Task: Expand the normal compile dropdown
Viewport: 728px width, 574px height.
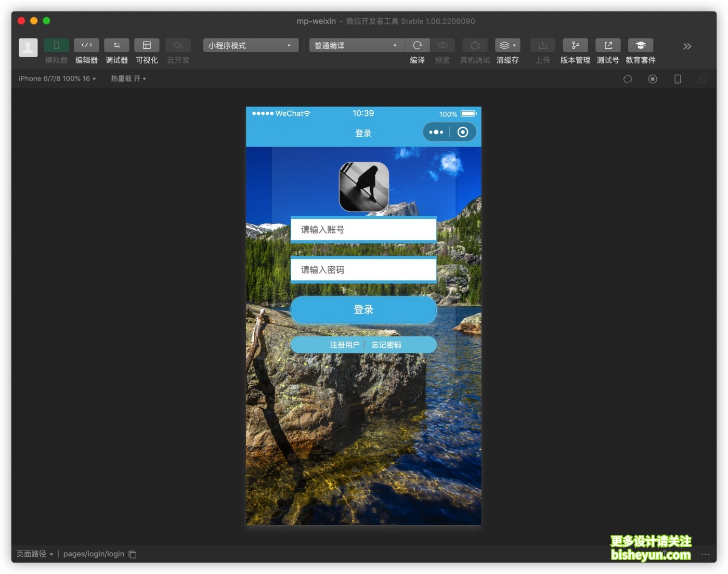Action: click(x=356, y=46)
